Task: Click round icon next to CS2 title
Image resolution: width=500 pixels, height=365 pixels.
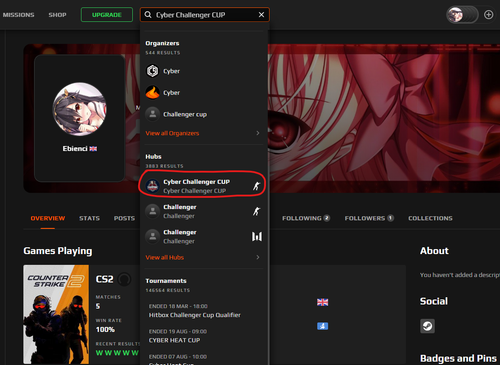Action: click(124, 279)
